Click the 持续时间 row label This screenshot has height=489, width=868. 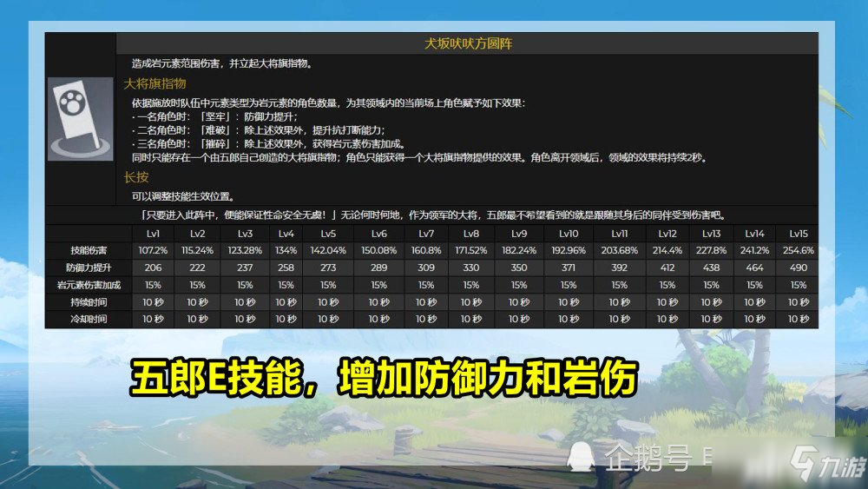[x=89, y=302]
